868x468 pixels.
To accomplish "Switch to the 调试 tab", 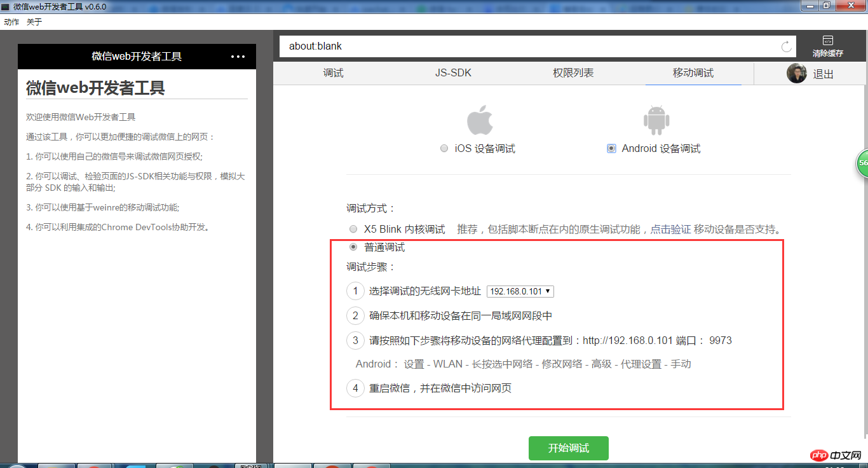I will pyautogui.click(x=333, y=73).
